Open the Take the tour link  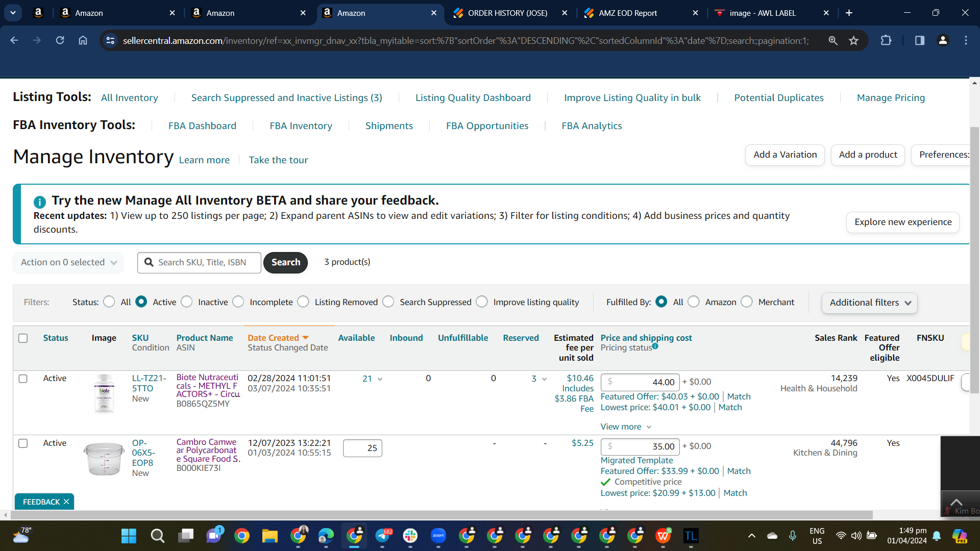(278, 160)
